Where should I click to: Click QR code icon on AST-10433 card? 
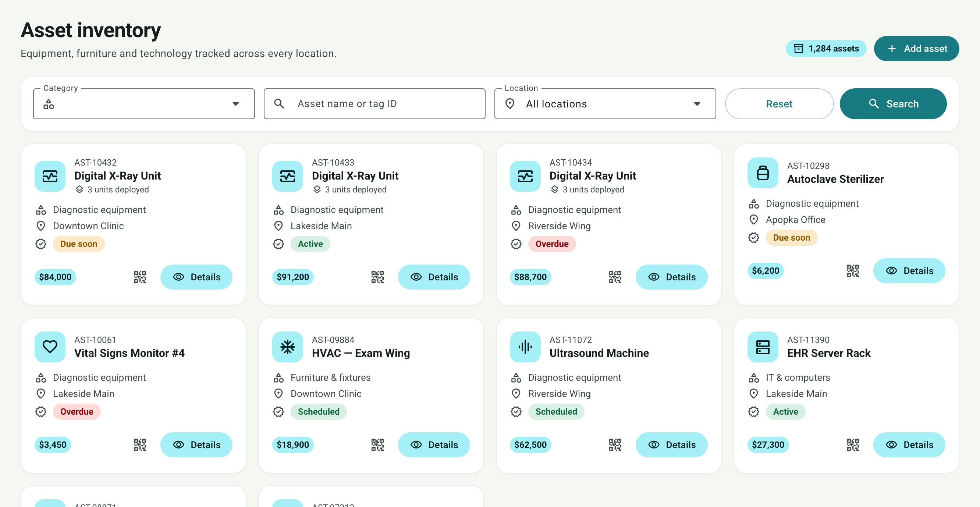pyautogui.click(x=377, y=277)
